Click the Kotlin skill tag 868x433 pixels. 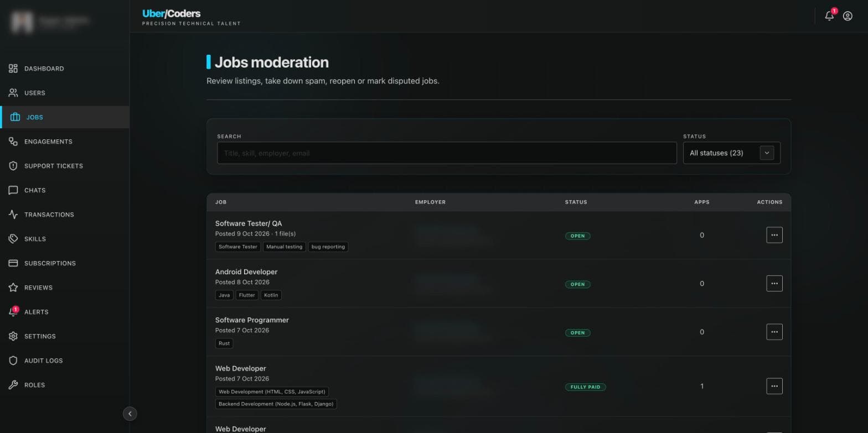(271, 295)
